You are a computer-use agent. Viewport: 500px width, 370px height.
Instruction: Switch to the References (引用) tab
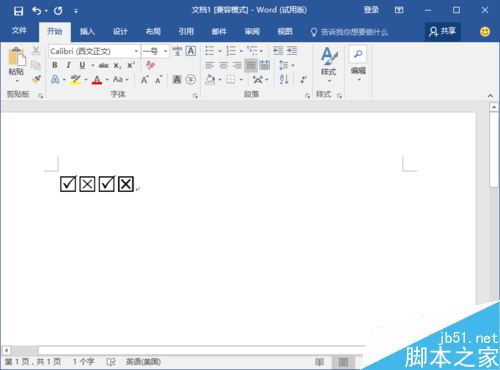pyautogui.click(x=186, y=32)
